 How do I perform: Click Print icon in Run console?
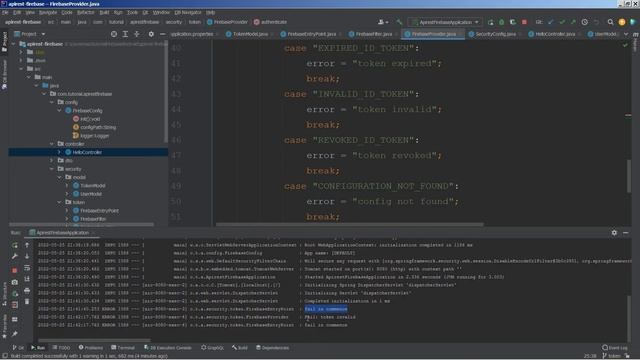point(27,290)
